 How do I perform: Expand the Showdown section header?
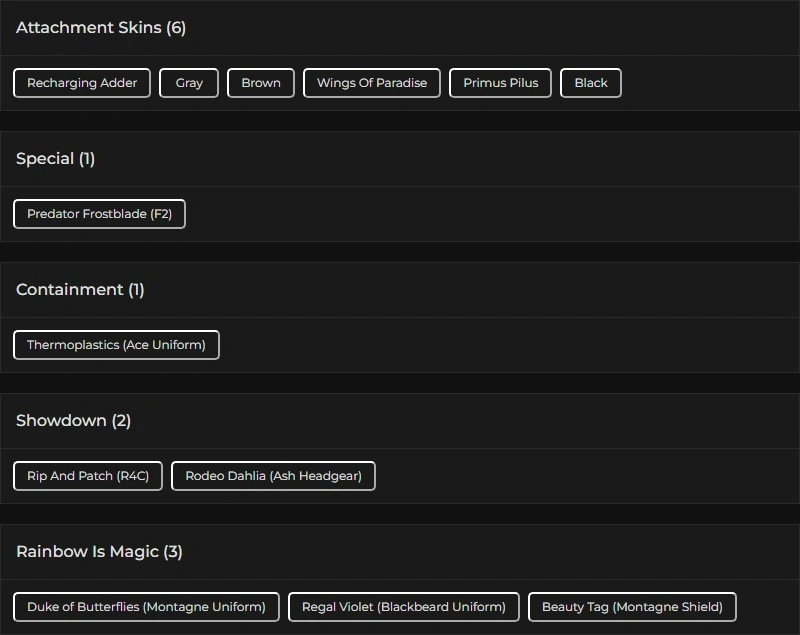(61, 421)
